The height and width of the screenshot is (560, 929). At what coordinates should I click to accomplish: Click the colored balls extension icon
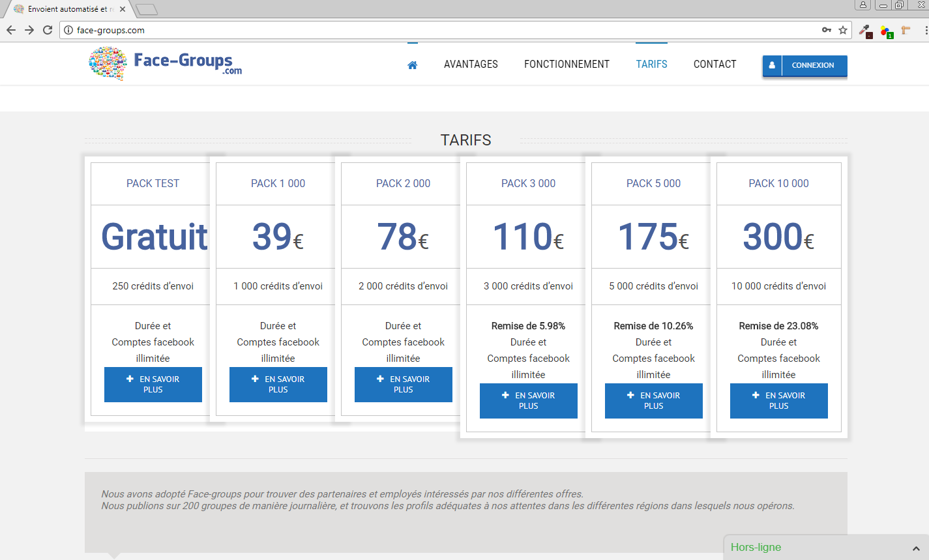[885, 31]
